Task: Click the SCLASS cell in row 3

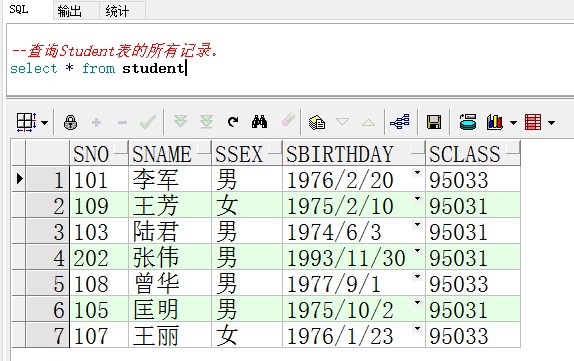Action: 473,231
